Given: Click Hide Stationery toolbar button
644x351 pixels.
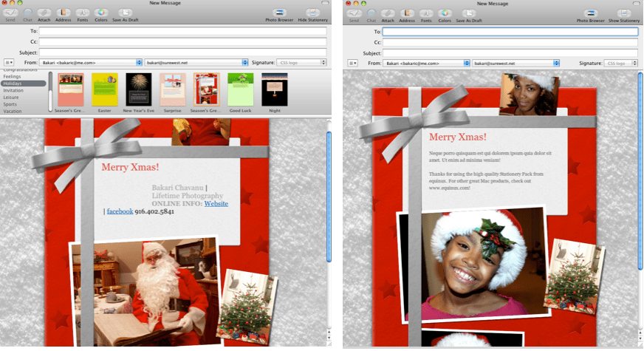Looking at the screenshot, I should pos(312,14).
